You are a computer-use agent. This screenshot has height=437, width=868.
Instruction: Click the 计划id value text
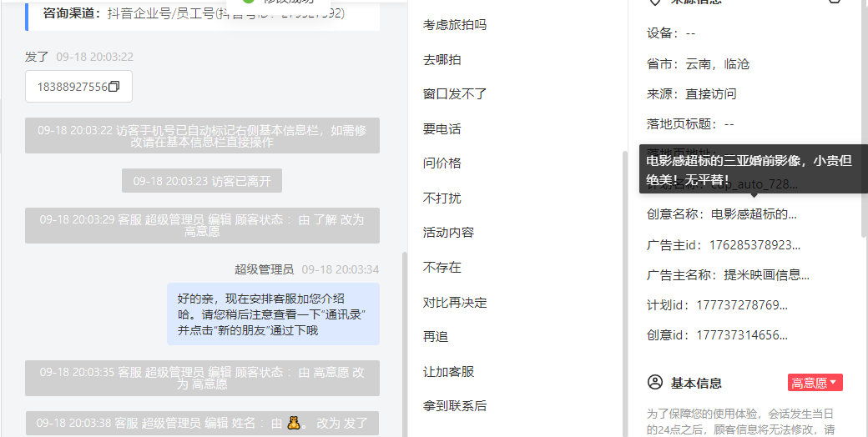(x=742, y=304)
